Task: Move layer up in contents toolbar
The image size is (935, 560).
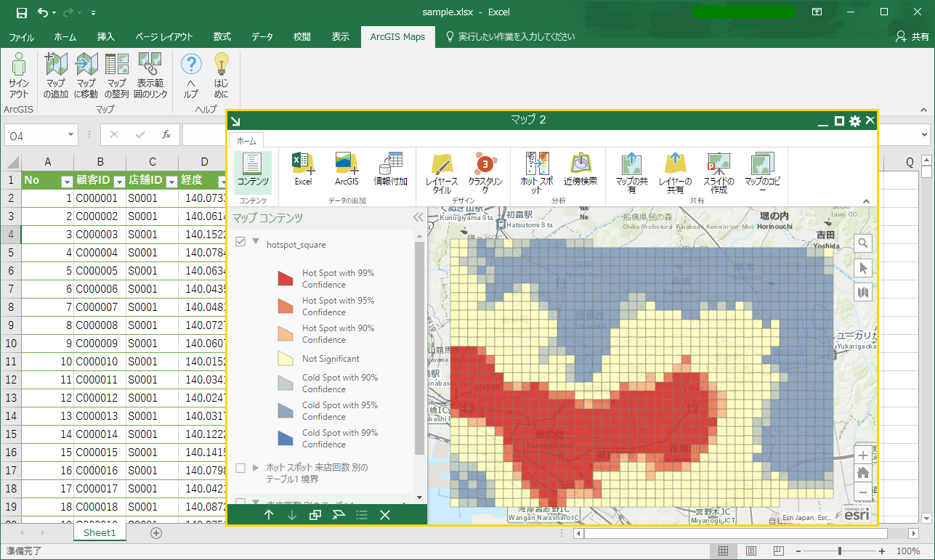Action: [269, 514]
